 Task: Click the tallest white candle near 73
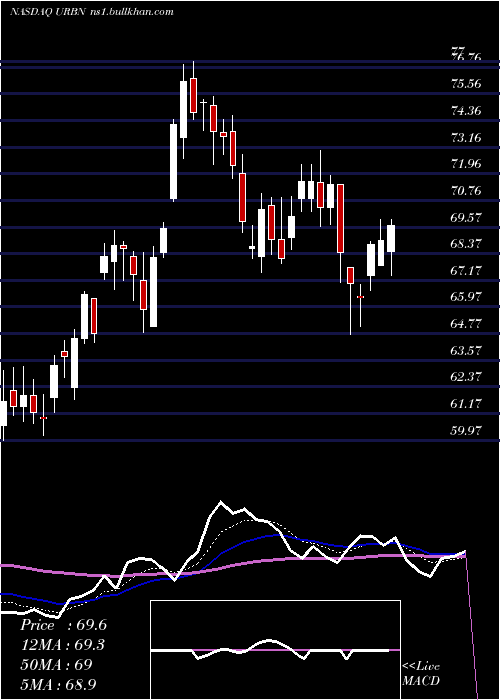pos(173,161)
